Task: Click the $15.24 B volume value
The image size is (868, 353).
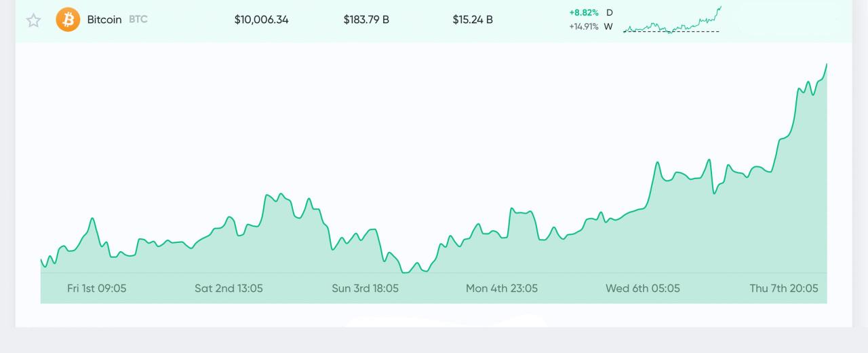Action: pyautogui.click(x=473, y=20)
